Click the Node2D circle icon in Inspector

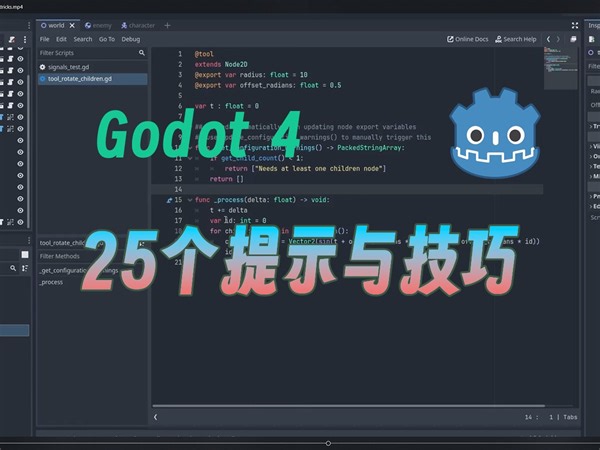(x=591, y=52)
